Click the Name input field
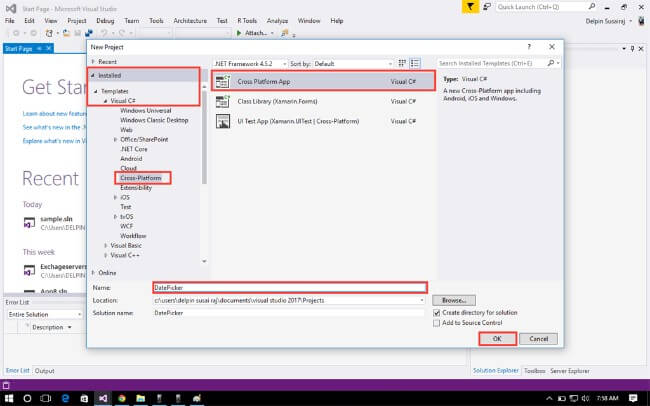The image size is (650, 406). [290, 287]
